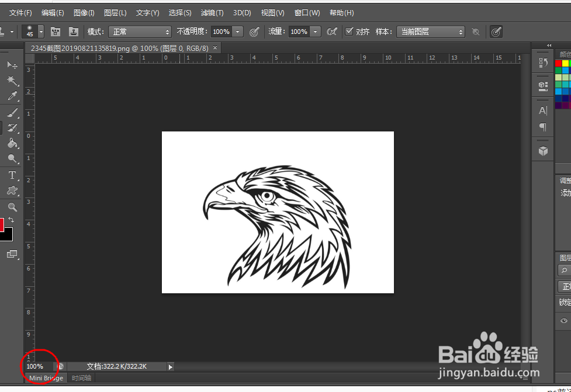Open the 样本 当前图层 sample dropdown
Viewport: 571px width, 392px height.
coord(430,32)
